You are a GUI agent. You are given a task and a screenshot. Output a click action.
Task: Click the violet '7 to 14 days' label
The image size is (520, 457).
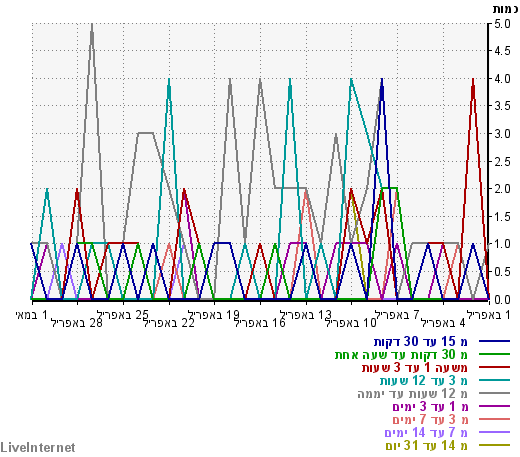(x=426, y=432)
